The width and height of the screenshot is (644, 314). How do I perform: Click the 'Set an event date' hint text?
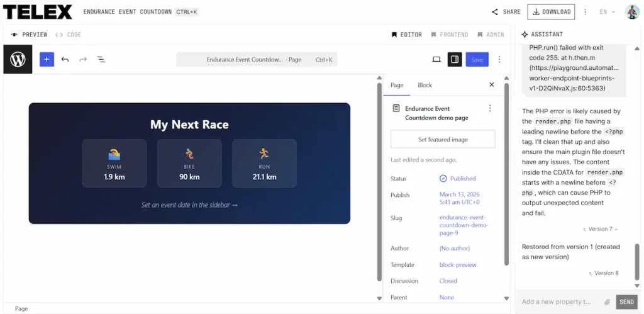pyautogui.click(x=189, y=205)
